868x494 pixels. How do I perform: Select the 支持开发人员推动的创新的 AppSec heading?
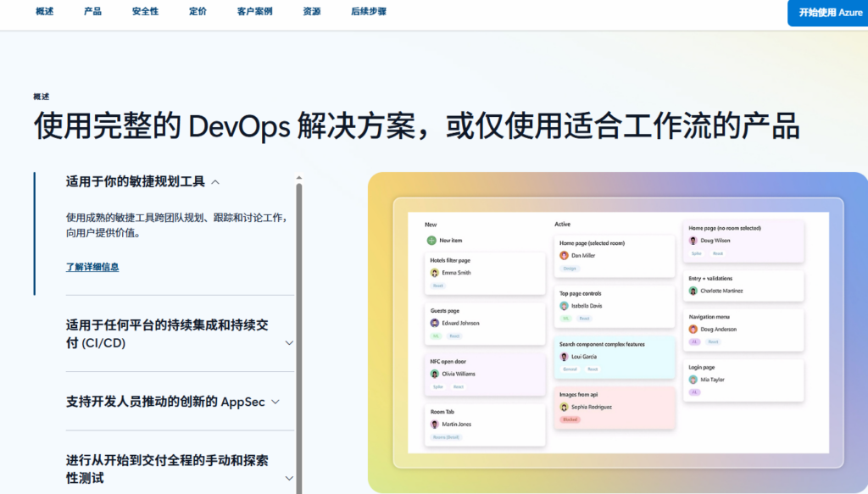tap(165, 402)
